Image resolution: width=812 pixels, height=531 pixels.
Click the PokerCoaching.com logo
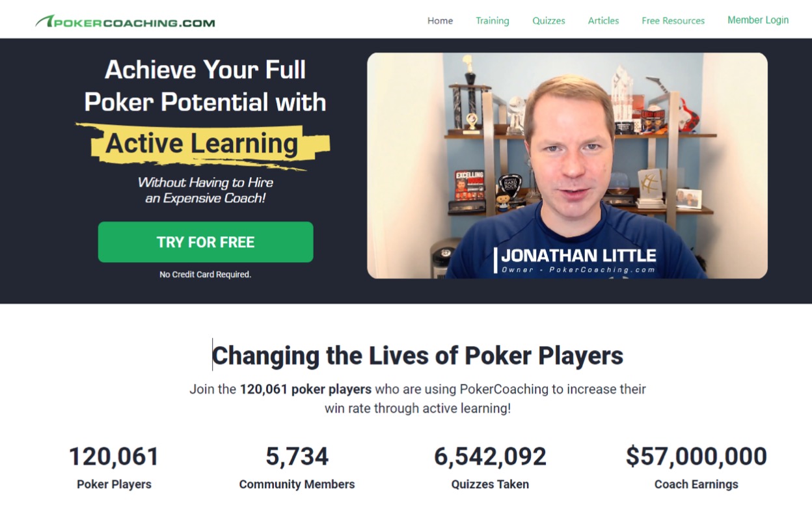coord(126,21)
